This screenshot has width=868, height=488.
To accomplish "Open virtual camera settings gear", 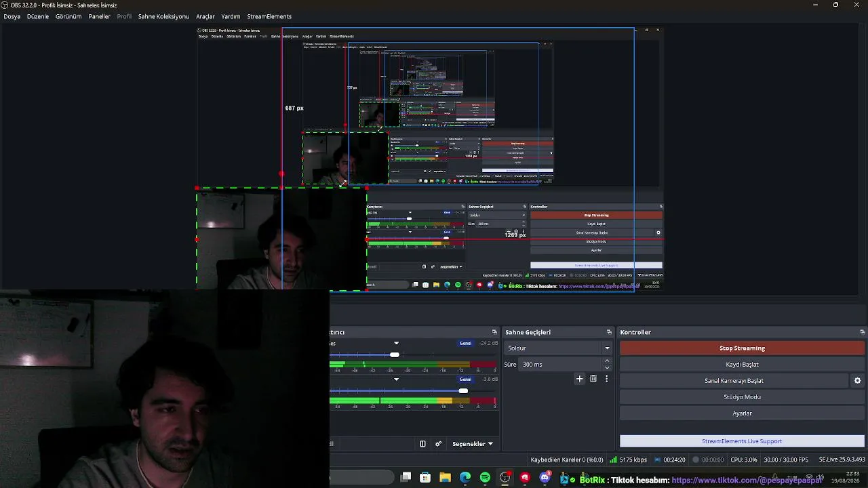I will [857, 381].
